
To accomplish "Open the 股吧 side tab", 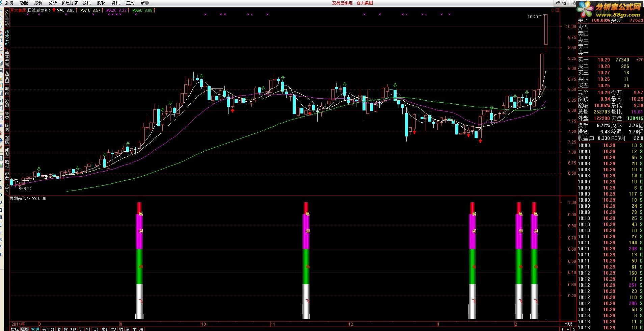I will coord(6,127).
